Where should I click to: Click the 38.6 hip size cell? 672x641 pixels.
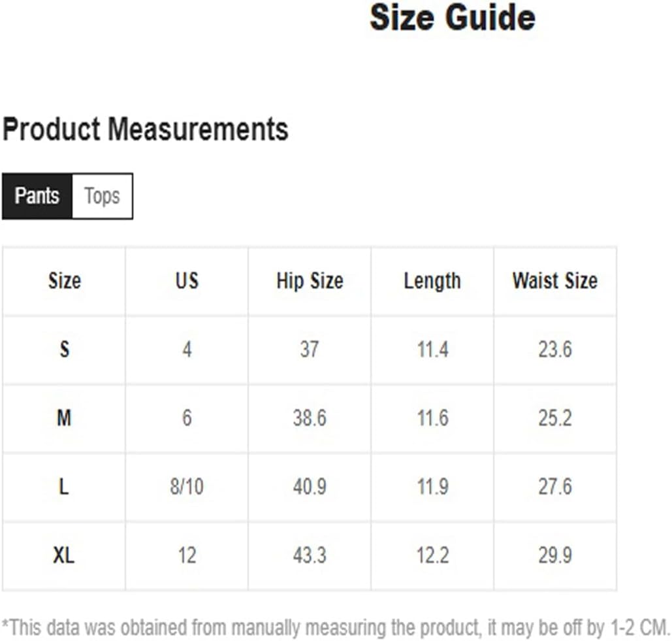coord(310,418)
